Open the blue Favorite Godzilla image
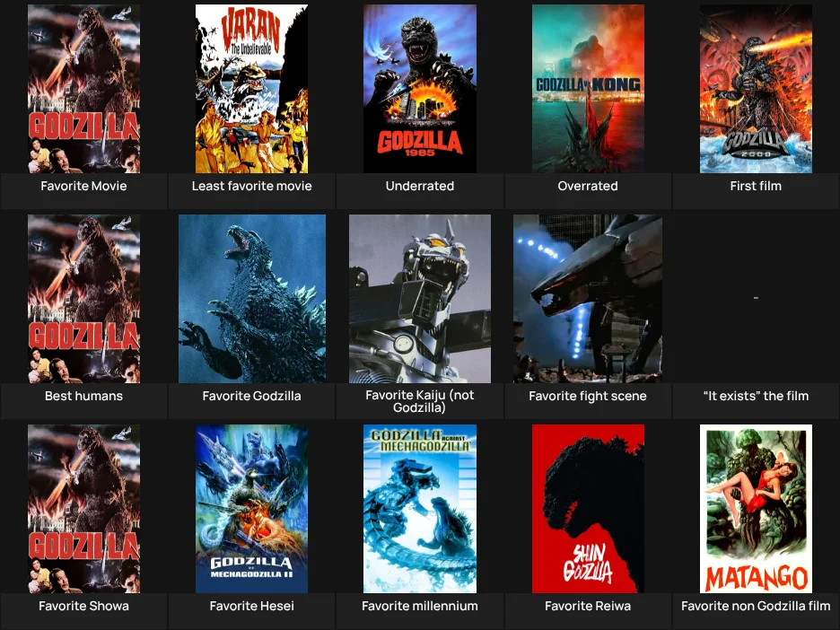 coord(252,299)
